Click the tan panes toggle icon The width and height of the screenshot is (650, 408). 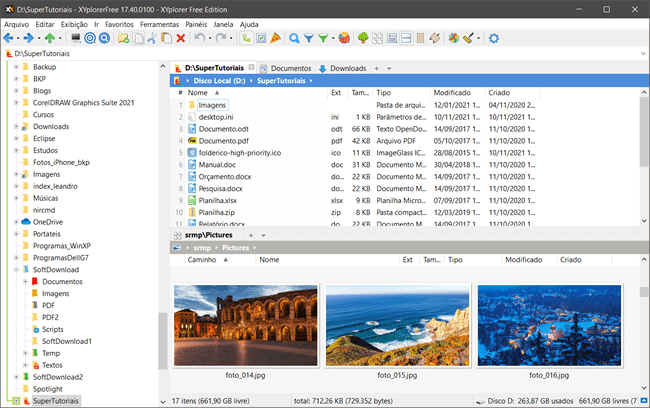tap(435, 39)
